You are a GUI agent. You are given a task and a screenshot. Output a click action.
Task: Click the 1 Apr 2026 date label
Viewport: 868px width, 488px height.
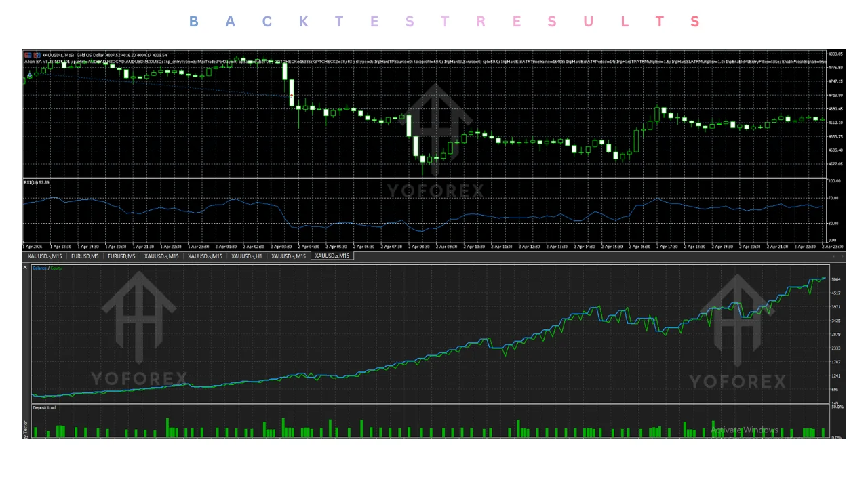(33, 247)
